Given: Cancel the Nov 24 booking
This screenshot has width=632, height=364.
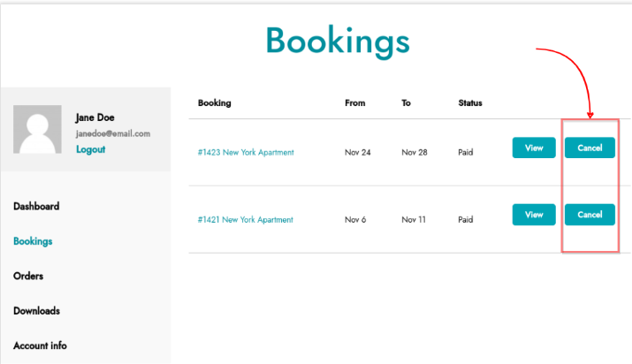Looking at the screenshot, I should (590, 148).
